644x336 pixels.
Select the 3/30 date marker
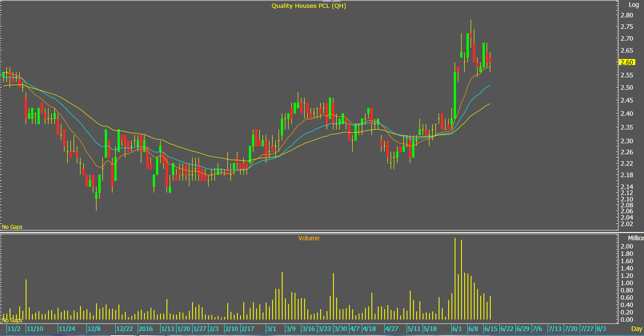pos(340,329)
